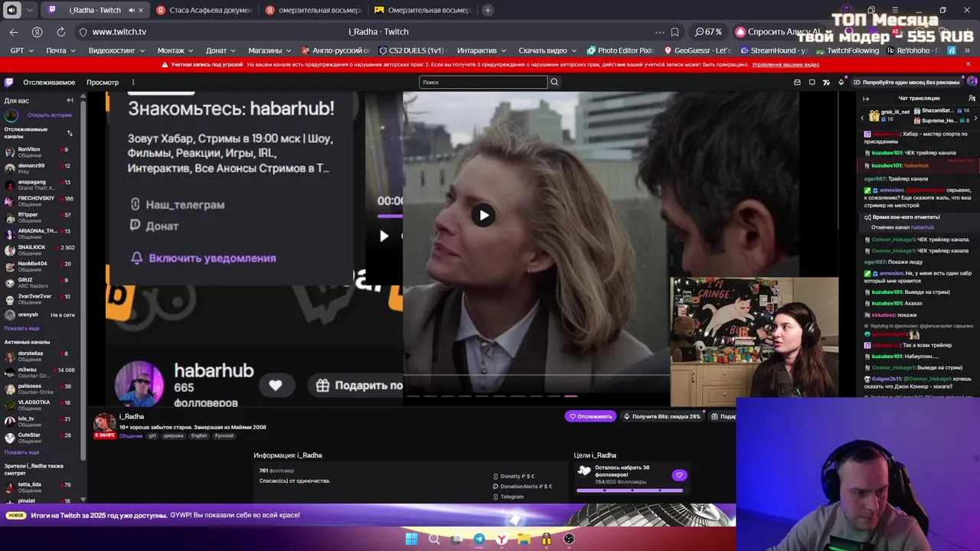Open m3wsu channel in active channels
Viewport: 980px width, 551px height.
pos(40,373)
